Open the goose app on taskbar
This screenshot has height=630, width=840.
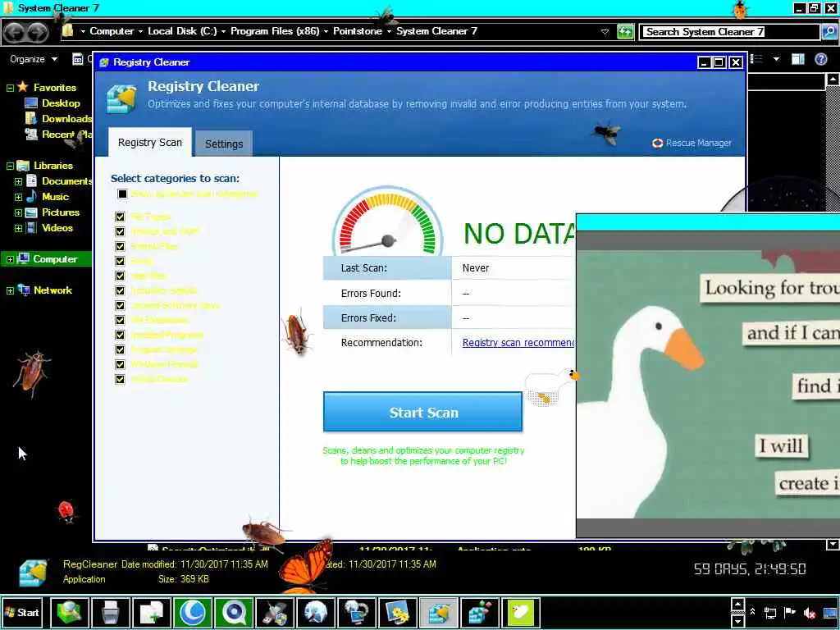pyautogui.click(x=520, y=612)
